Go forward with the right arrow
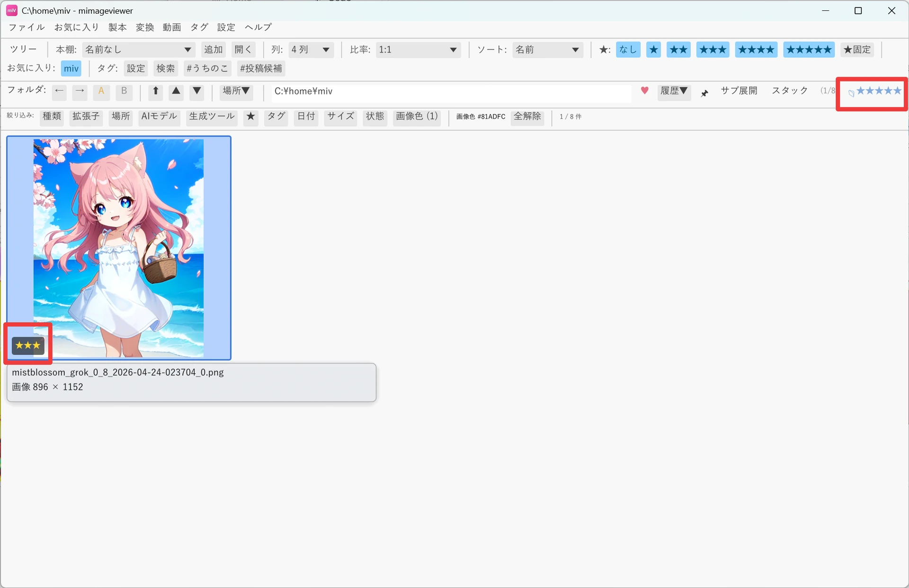The width and height of the screenshot is (909, 588). [80, 91]
